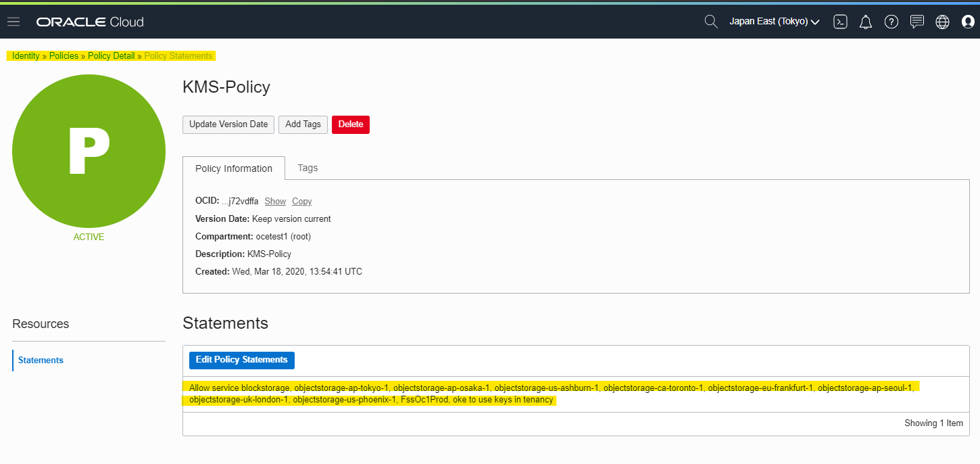Copy the policy OCID
The image size is (980, 464).
[301, 201]
